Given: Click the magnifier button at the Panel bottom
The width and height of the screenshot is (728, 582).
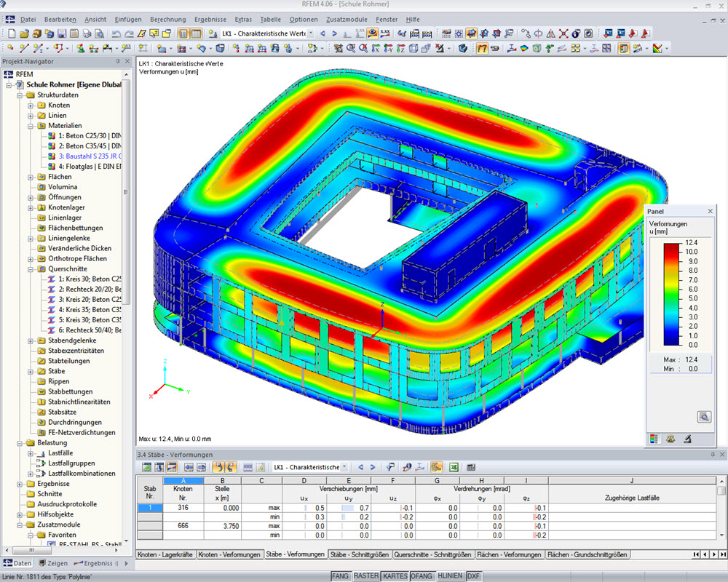Looking at the screenshot, I should (704, 416).
